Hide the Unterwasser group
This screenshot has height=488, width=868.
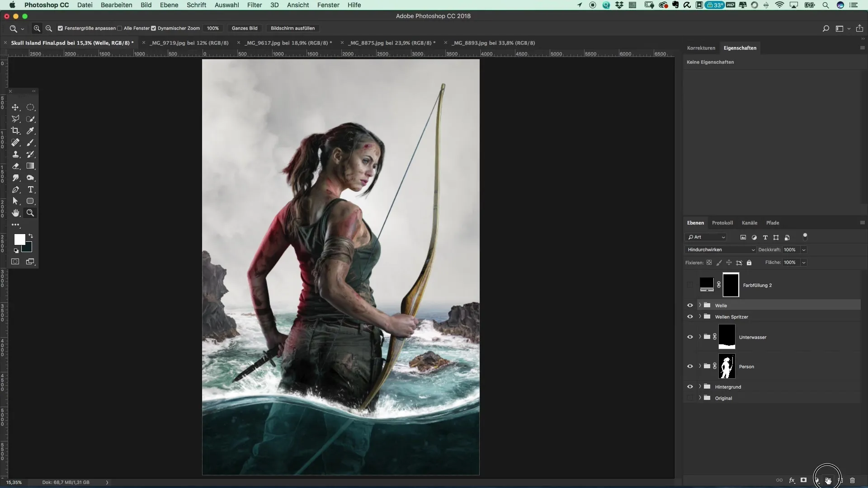690,337
